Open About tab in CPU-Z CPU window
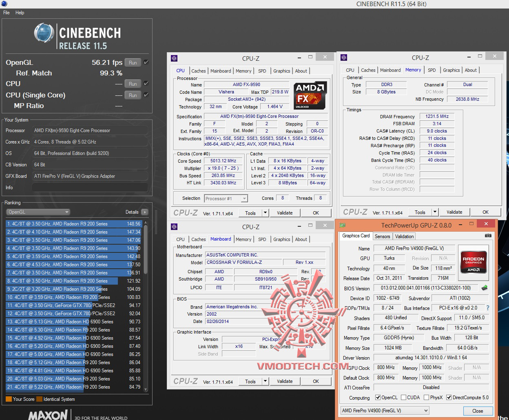Screen dimensions: 509x420 click(301, 71)
